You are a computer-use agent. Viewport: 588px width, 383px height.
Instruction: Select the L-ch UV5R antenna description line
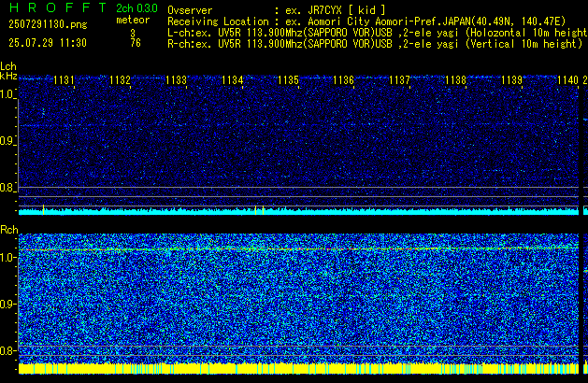[378, 33]
